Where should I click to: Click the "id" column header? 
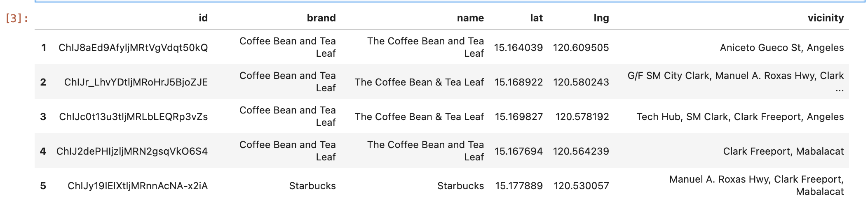pyautogui.click(x=203, y=18)
